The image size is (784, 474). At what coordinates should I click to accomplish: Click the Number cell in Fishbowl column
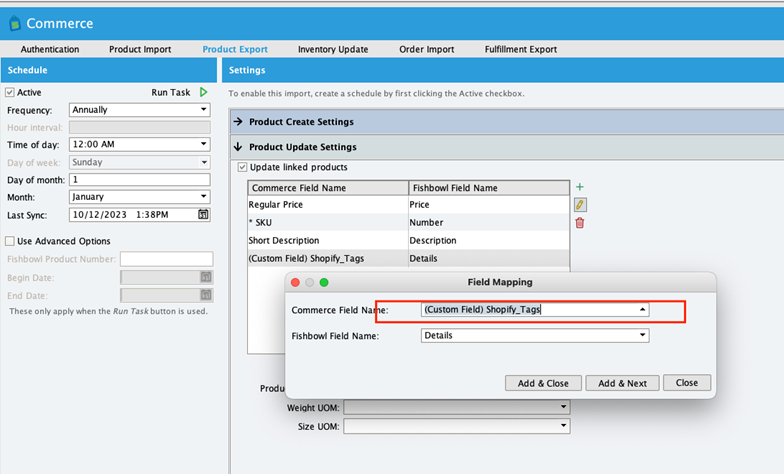[488, 222]
